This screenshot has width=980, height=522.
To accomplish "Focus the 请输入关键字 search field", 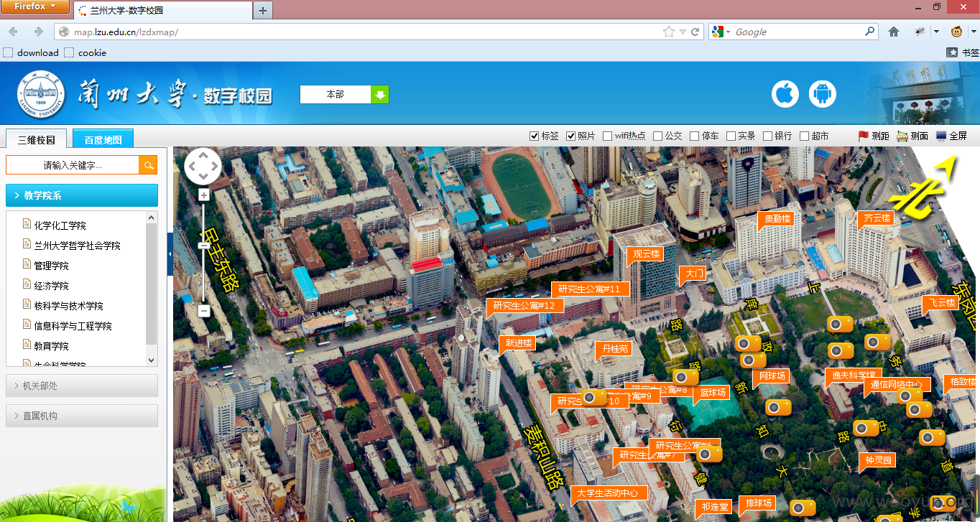I will (x=73, y=165).
